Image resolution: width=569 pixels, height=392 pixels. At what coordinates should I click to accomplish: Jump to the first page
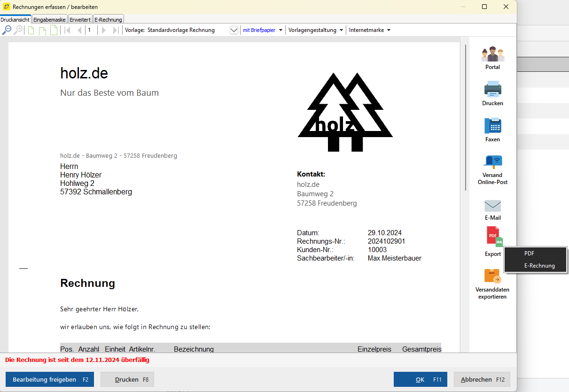(67, 30)
